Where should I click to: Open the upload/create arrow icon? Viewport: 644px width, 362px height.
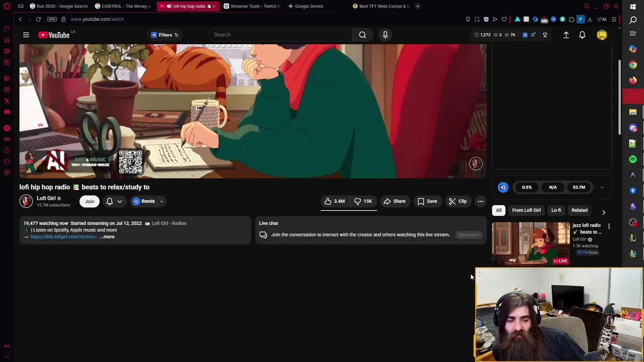(x=566, y=35)
